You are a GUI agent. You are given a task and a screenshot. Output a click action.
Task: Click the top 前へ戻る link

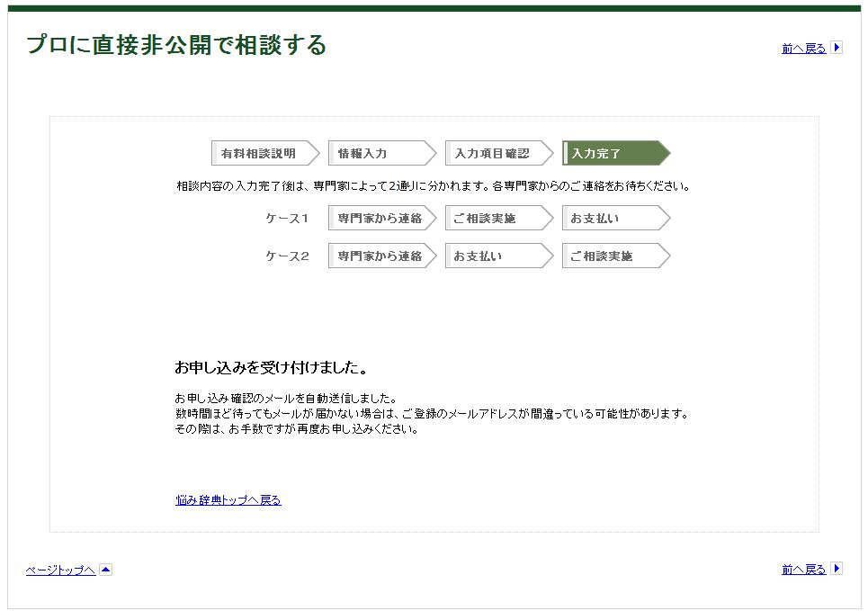click(x=803, y=49)
